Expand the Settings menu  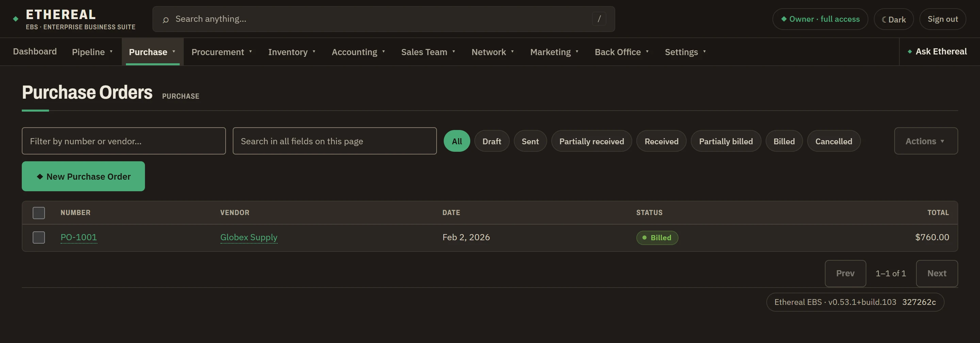tap(685, 52)
